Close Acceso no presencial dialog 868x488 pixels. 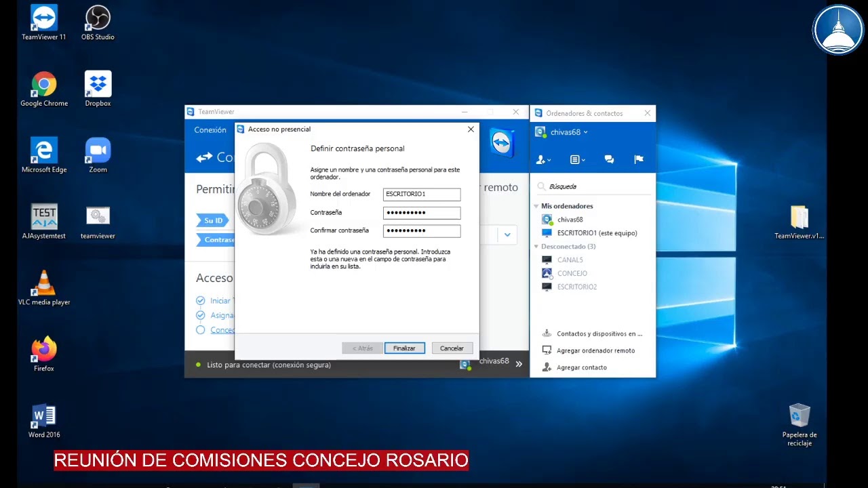[471, 129]
